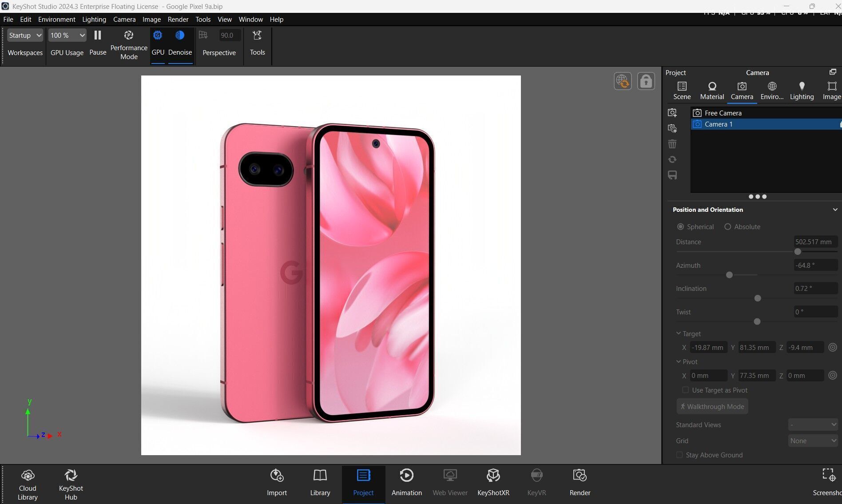Click the delete camera trash icon
This screenshot has width=842, height=504.
pos(672,144)
